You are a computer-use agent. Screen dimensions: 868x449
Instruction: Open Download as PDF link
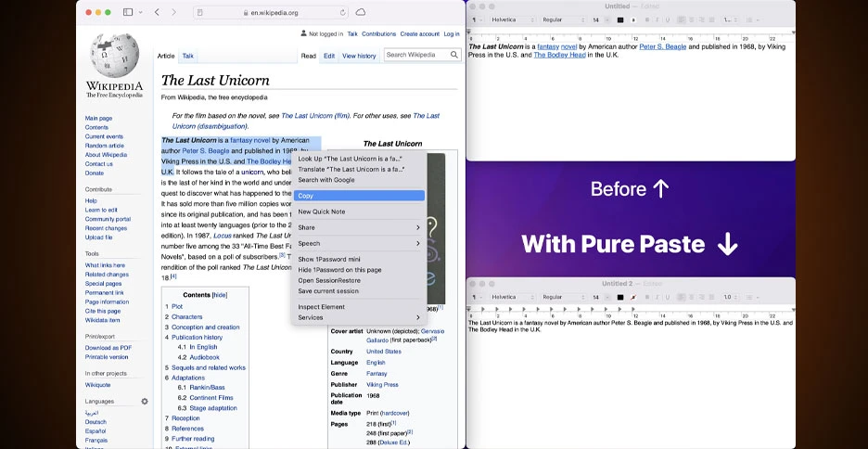108,348
